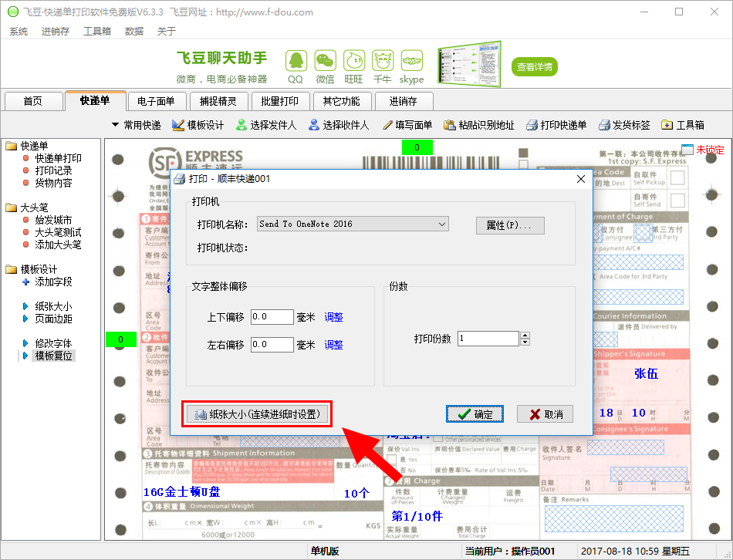This screenshot has width=733, height=560.
Task: Switch to the 批量打印 tab
Action: point(280,101)
